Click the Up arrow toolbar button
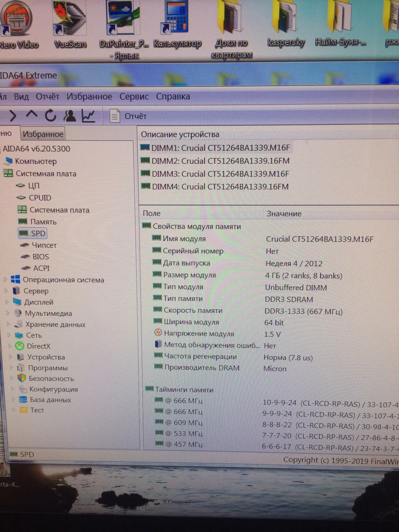This screenshot has height=532, width=399. pyautogui.click(x=32, y=115)
